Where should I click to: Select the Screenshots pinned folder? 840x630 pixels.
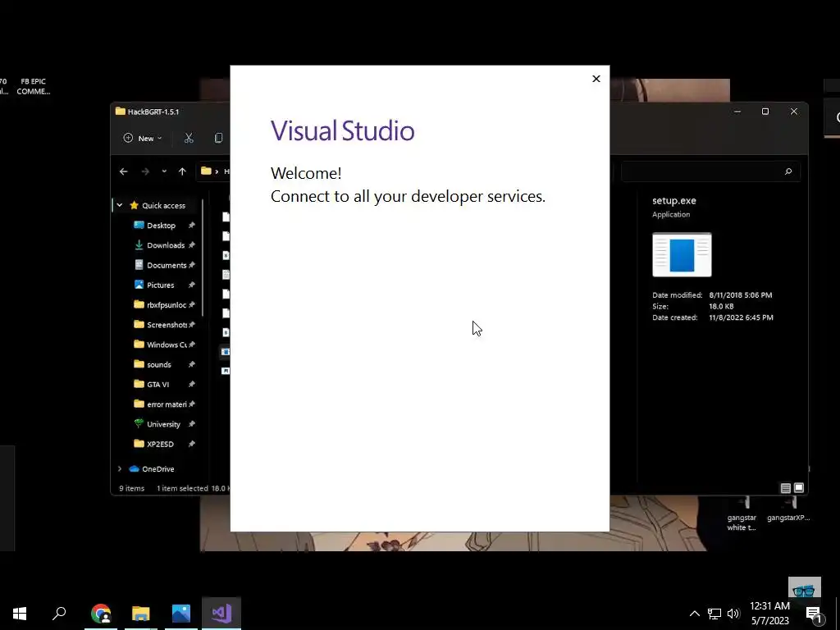tap(166, 325)
